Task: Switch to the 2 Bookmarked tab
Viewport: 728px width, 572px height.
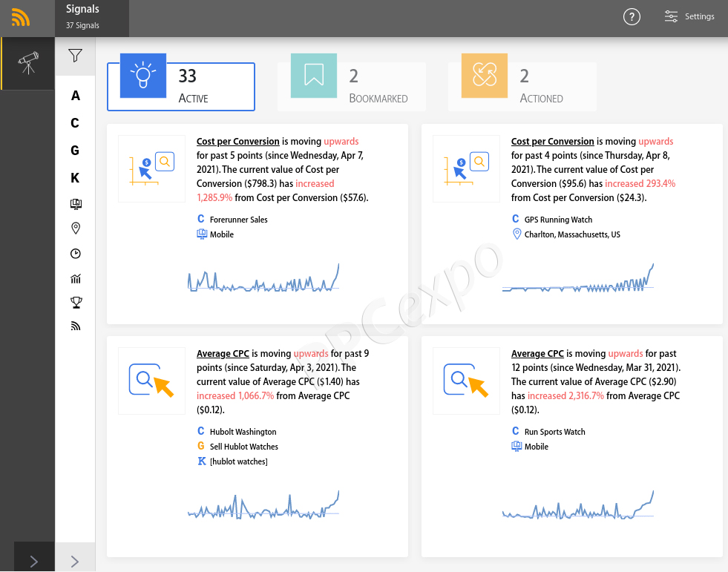Action: (352, 86)
